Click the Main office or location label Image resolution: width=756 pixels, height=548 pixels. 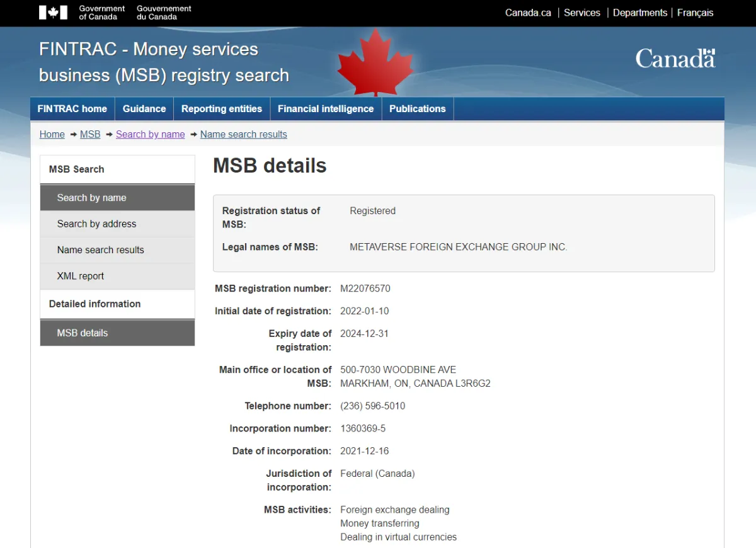click(275, 377)
